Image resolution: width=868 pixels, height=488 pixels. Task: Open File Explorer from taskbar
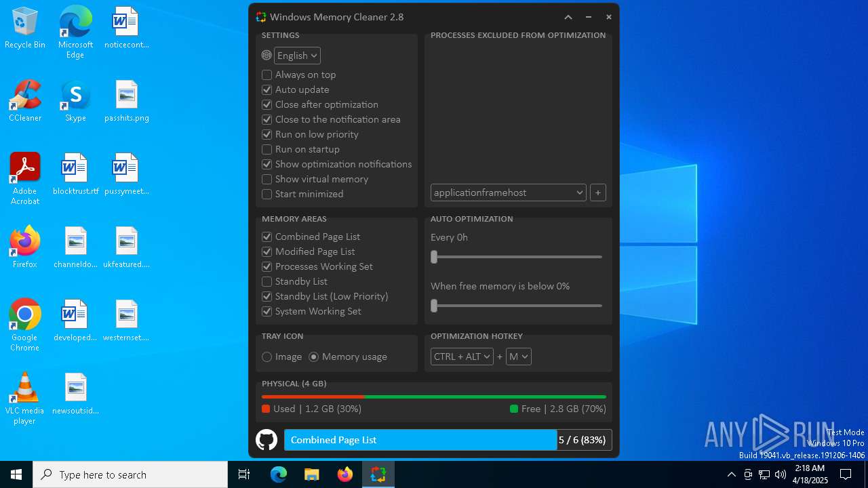coord(311,474)
